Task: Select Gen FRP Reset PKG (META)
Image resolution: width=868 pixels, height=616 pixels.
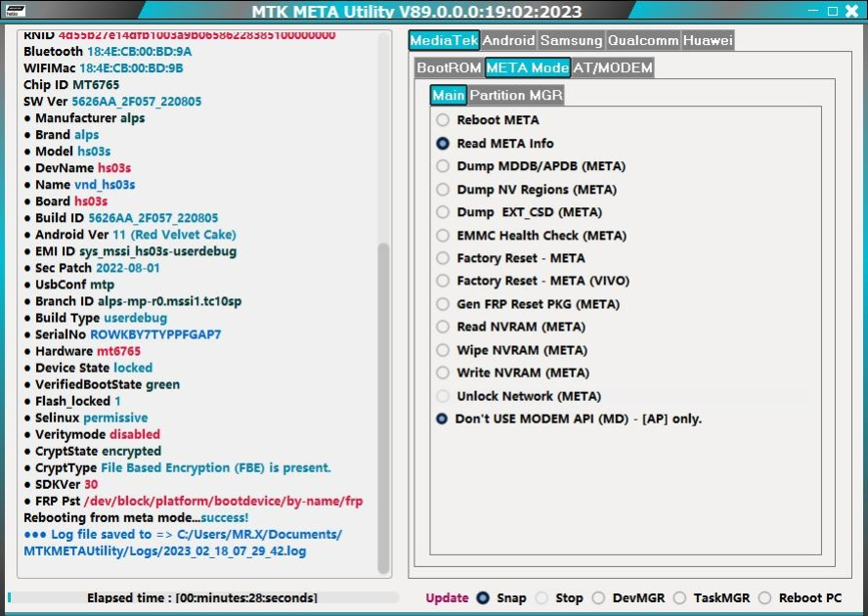Action: tap(443, 304)
